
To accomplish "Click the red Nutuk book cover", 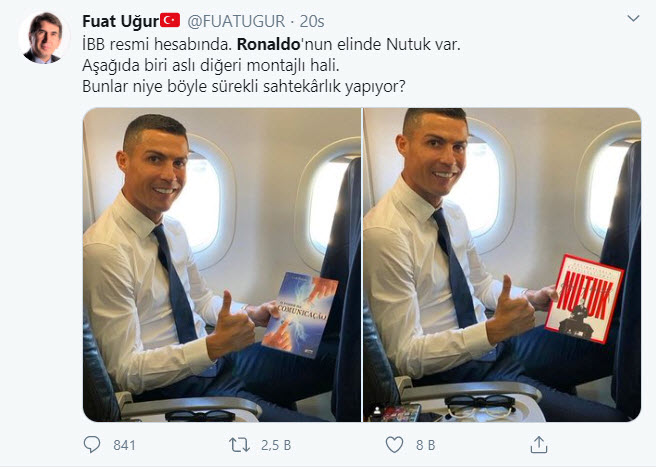I will tap(584, 299).
